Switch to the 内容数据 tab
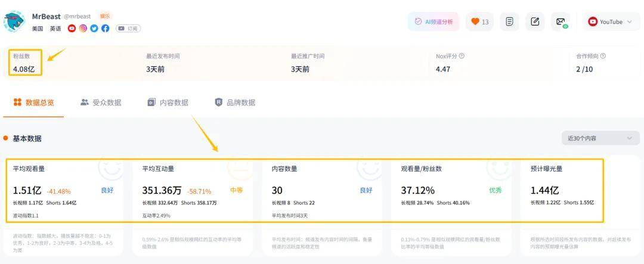This screenshot has height=264, width=644. (x=168, y=103)
